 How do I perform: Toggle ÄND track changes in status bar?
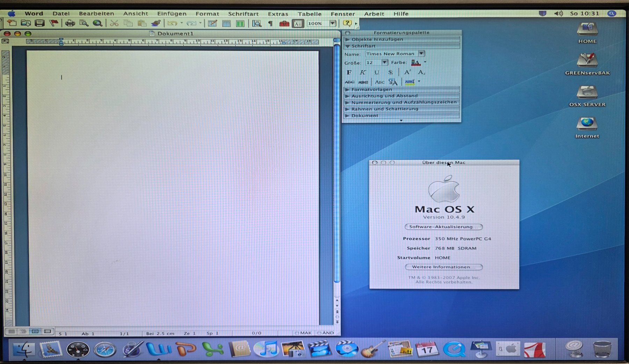pos(325,333)
